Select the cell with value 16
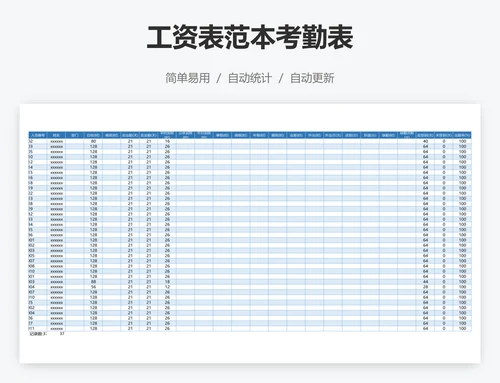The width and height of the screenshot is (500, 383). click(x=167, y=141)
